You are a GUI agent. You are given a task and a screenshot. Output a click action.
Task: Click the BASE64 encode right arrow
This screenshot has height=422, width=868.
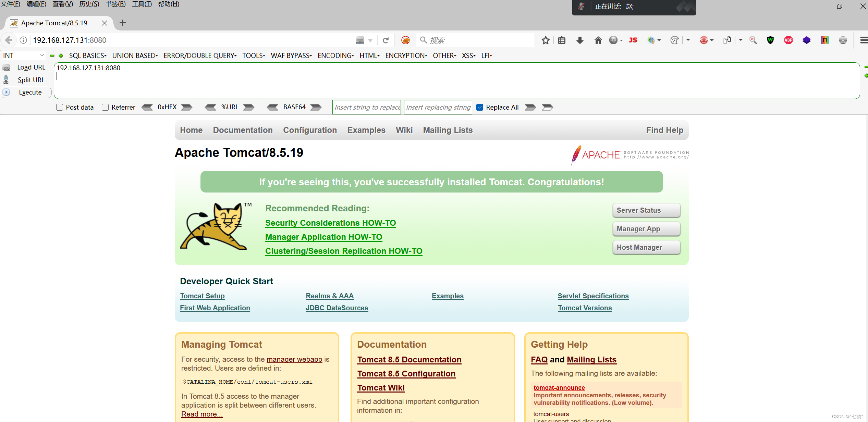tap(316, 107)
